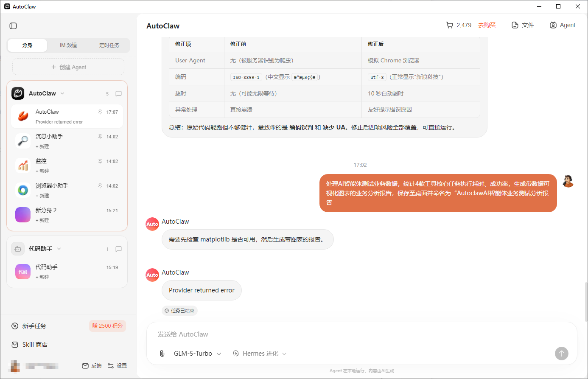Open the GLM-5-Turbo model dropdown
This screenshot has height=379, width=588.
[x=197, y=354]
